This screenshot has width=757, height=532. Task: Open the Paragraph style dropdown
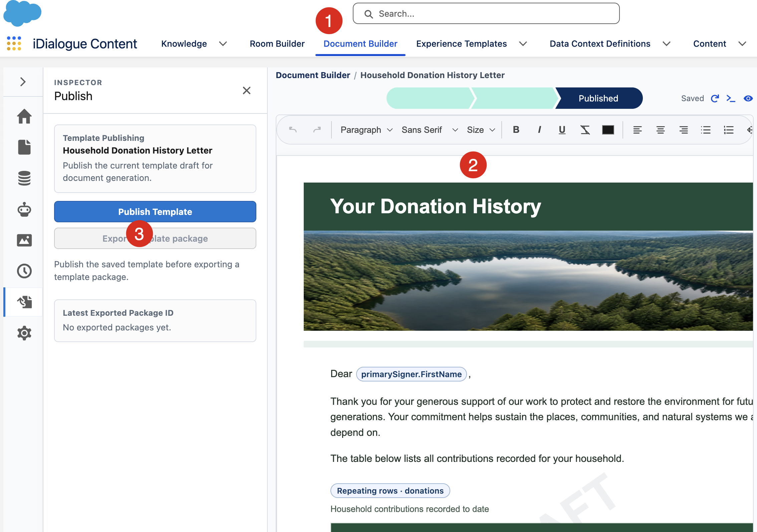366,130
